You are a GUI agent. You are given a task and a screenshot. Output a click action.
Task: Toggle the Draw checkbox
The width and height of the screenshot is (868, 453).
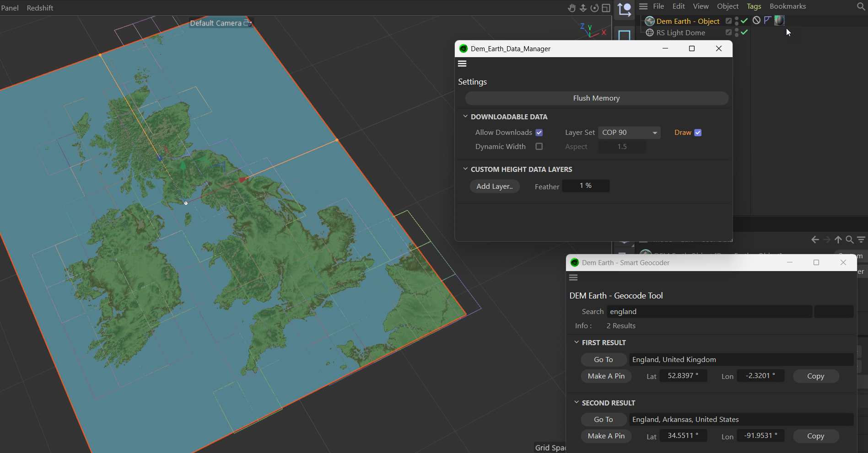(x=698, y=133)
